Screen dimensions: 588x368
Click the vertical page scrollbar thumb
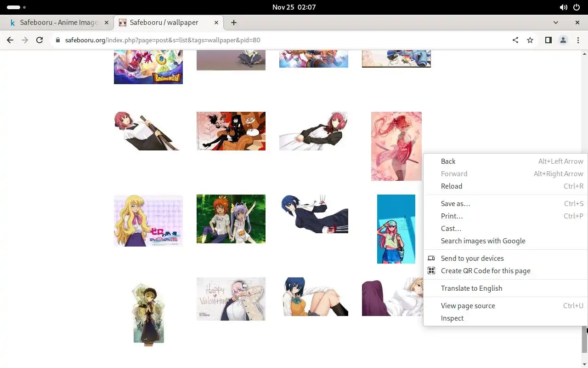tap(585, 339)
